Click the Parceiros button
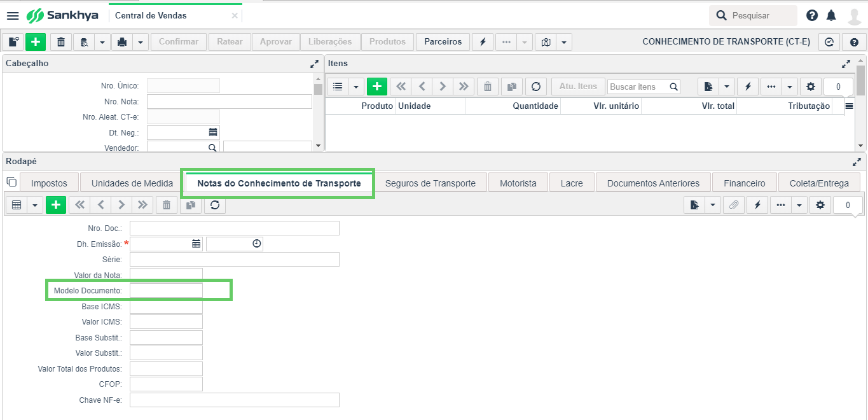868x420 pixels. 443,42
